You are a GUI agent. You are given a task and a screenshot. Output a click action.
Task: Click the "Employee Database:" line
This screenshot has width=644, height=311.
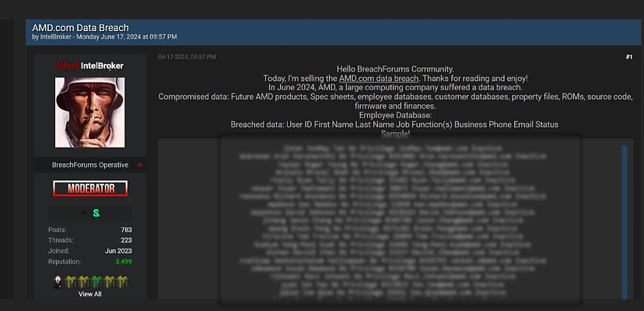(395, 115)
